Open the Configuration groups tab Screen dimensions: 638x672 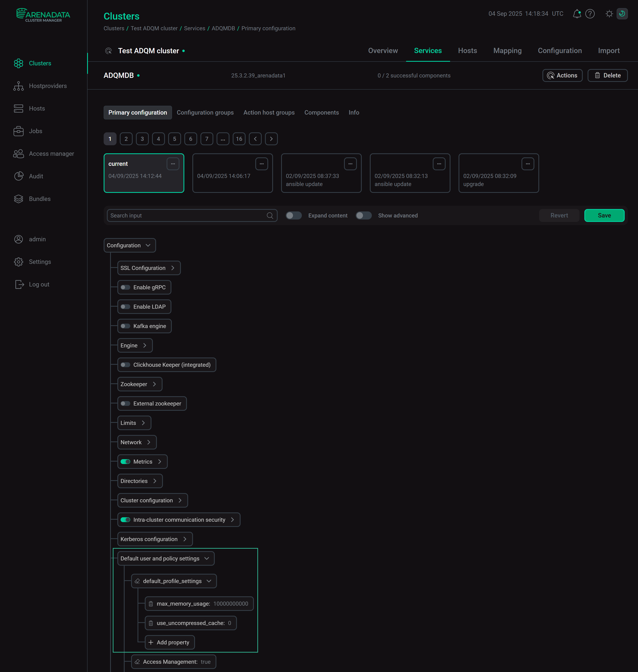click(205, 112)
